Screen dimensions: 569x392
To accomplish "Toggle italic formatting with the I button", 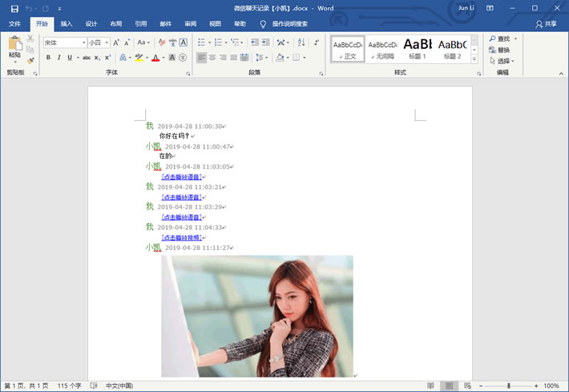I will click(x=59, y=58).
